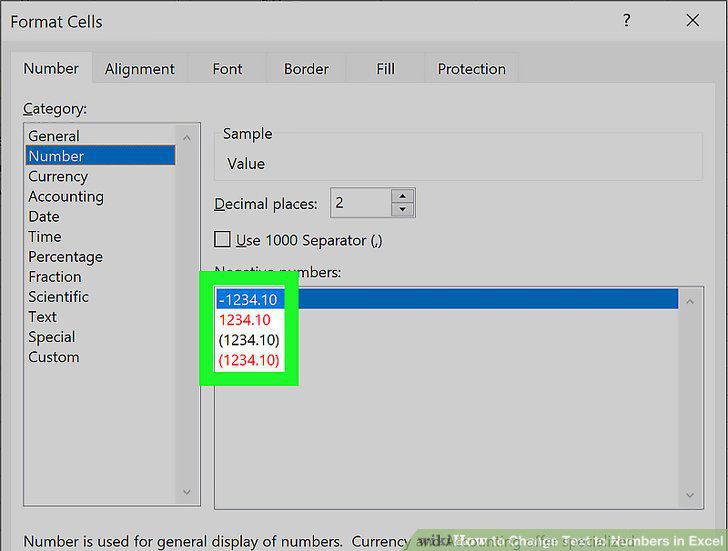Pick the Percentage category
728x551 pixels.
[x=100, y=257]
